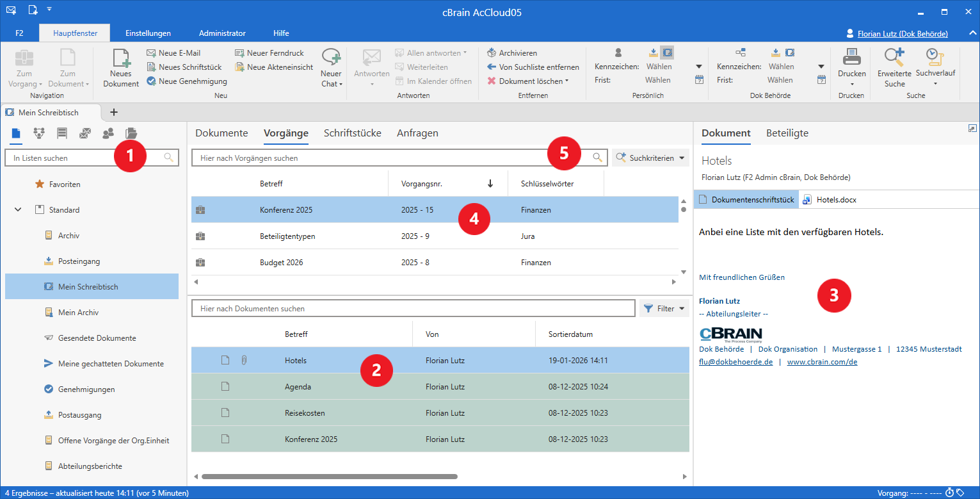Open the Suchkriterien dropdown
The image size is (980, 499).
coord(650,158)
